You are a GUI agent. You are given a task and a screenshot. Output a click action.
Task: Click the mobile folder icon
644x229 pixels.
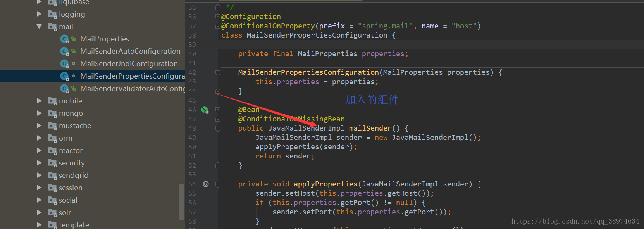point(52,101)
